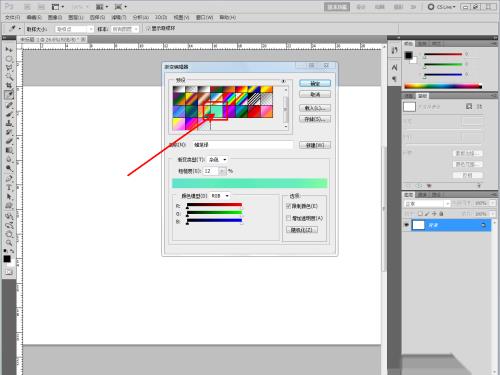The height and width of the screenshot is (375, 500).
Task: Pick the red gradient preset swatch
Action: tap(254, 112)
